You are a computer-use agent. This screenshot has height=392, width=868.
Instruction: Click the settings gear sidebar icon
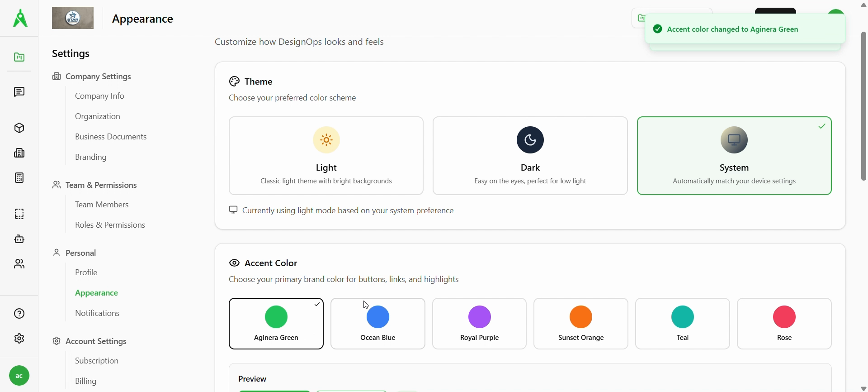coord(19,339)
